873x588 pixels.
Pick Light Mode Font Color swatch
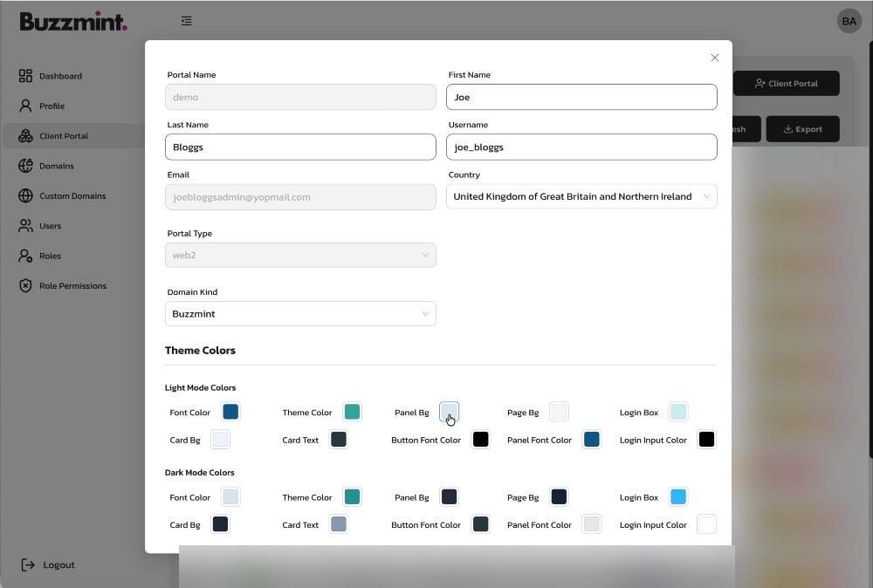tap(230, 412)
